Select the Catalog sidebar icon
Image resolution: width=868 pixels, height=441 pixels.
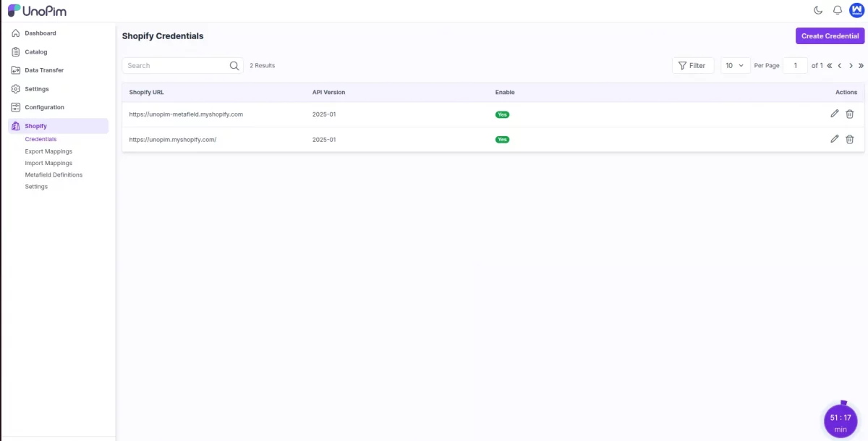coord(15,51)
